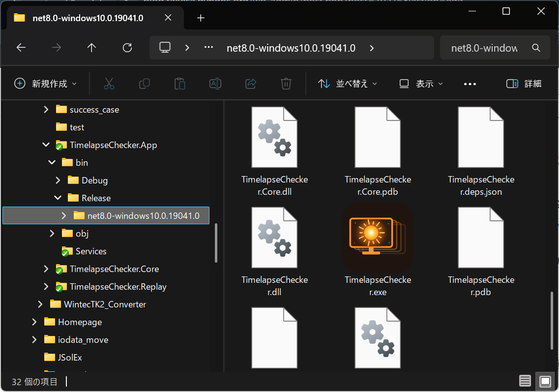Select the Debug folder in tree
Screen dimensions: 559x392
point(88,180)
